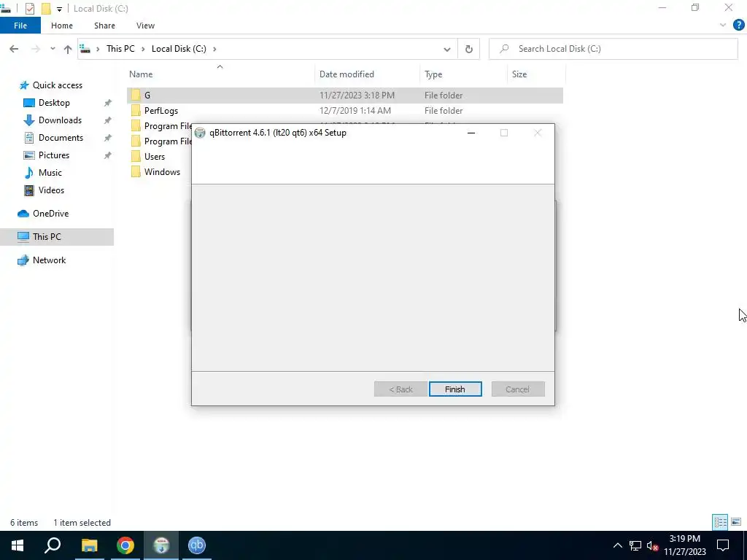Screen dimensions: 747x560
Task: Minimize the qBittorrent Setup dialog
Action: coord(471,133)
